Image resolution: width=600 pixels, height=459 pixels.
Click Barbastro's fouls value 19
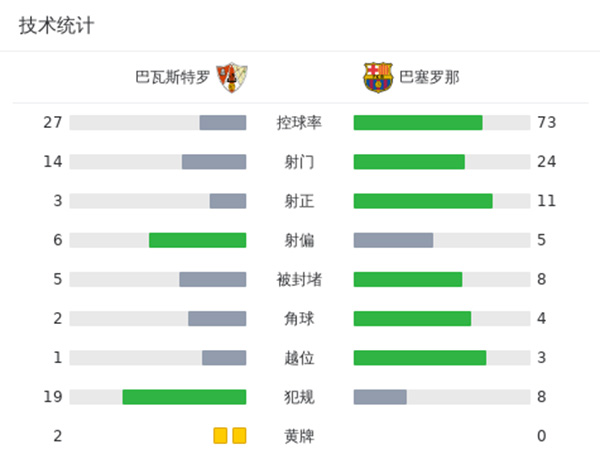tap(53, 397)
